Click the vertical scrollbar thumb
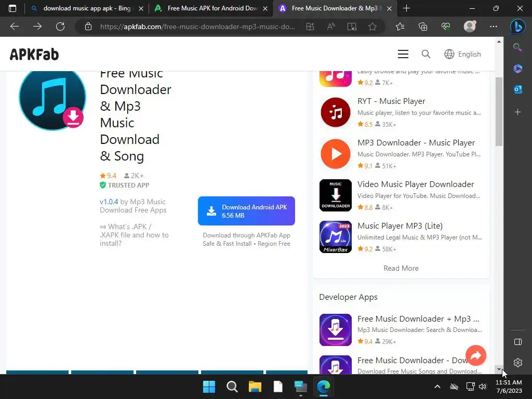This screenshot has height=399, width=532. [x=499, y=112]
